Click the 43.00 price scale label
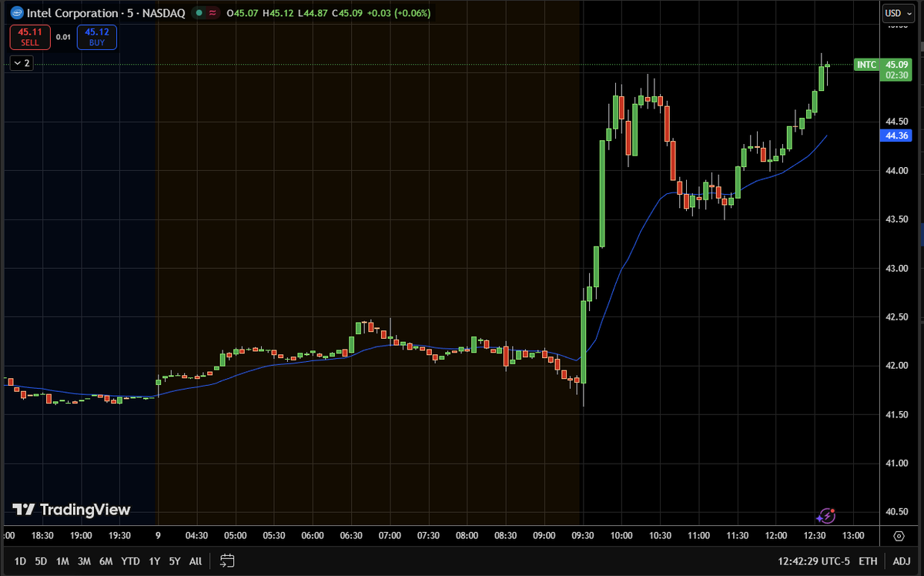The image size is (924, 576). (x=897, y=268)
